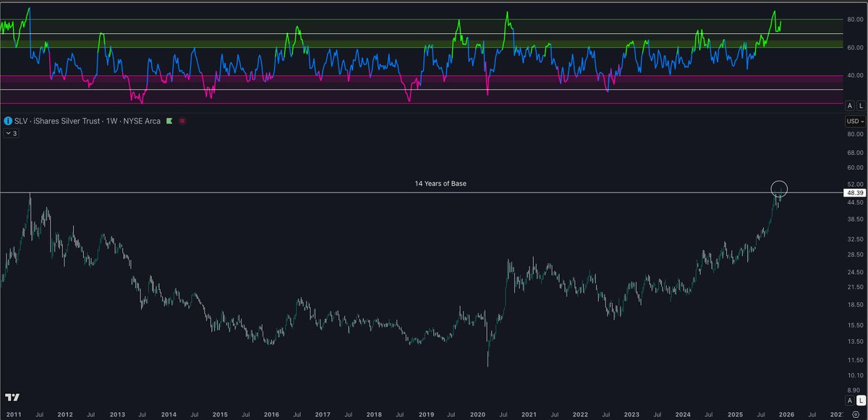Expand the collapsed indicators legend labeled 3

[10, 133]
